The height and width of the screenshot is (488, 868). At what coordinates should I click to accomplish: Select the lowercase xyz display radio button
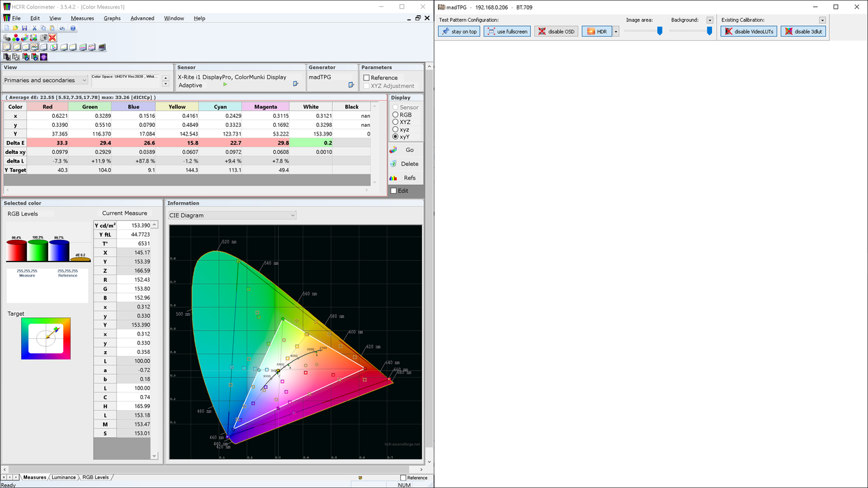click(x=395, y=129)
